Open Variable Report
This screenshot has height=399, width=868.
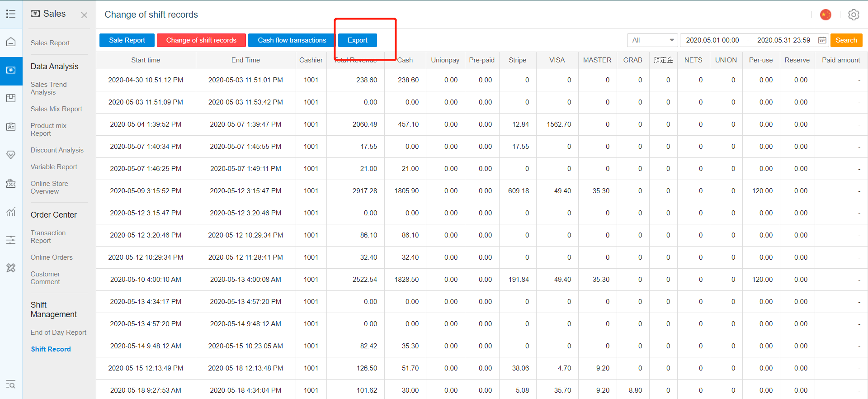point(54,167)
